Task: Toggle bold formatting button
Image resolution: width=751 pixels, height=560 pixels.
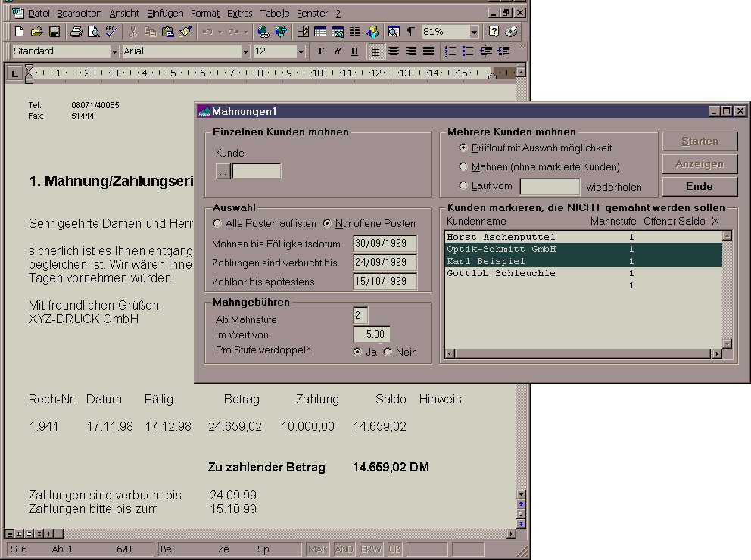Action: [320, 51]
